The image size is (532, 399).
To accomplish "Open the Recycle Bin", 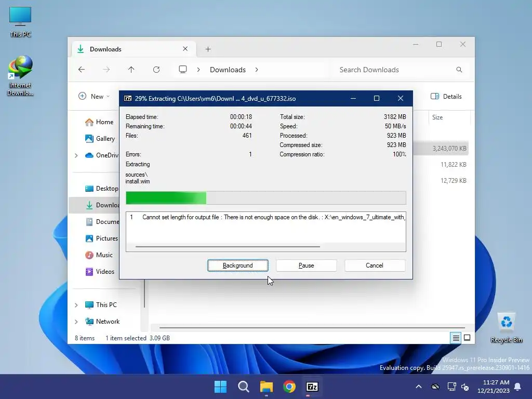I will coord(506,328).
